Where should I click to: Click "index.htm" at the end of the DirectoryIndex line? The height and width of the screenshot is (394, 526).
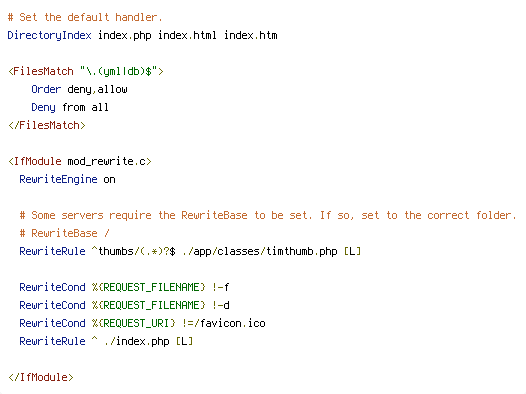[x=251, y=35]
